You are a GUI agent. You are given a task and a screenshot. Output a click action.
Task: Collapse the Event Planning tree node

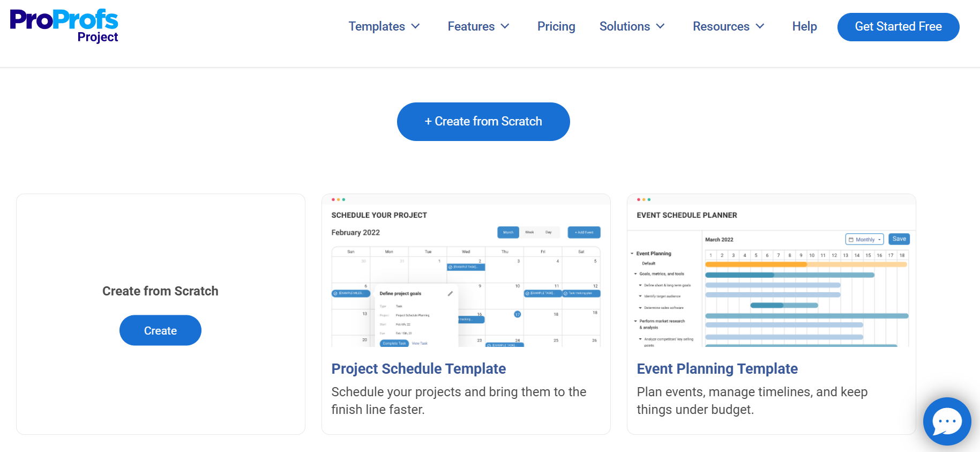pos(632,253)
